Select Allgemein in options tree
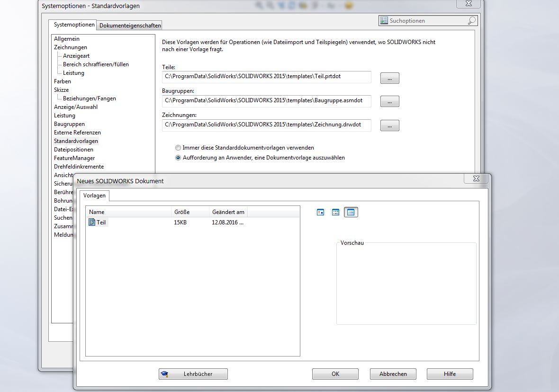Screen dimensions: 559x392 (67, 39)
